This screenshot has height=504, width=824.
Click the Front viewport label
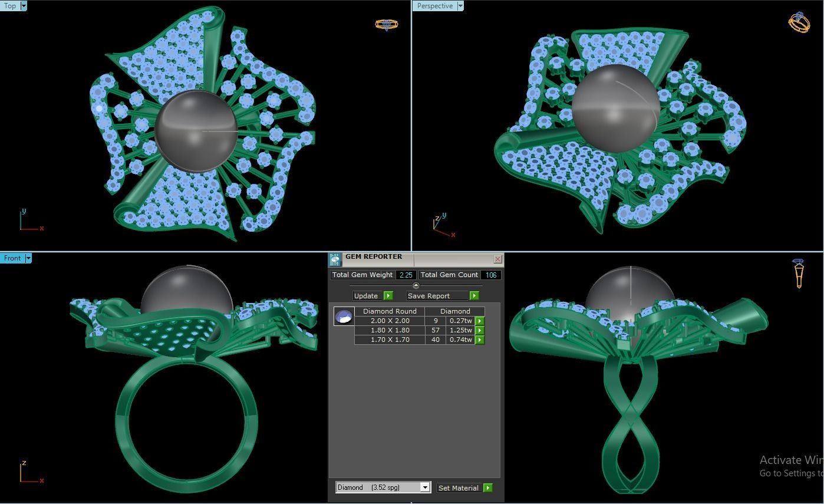[x=12, y=258]
